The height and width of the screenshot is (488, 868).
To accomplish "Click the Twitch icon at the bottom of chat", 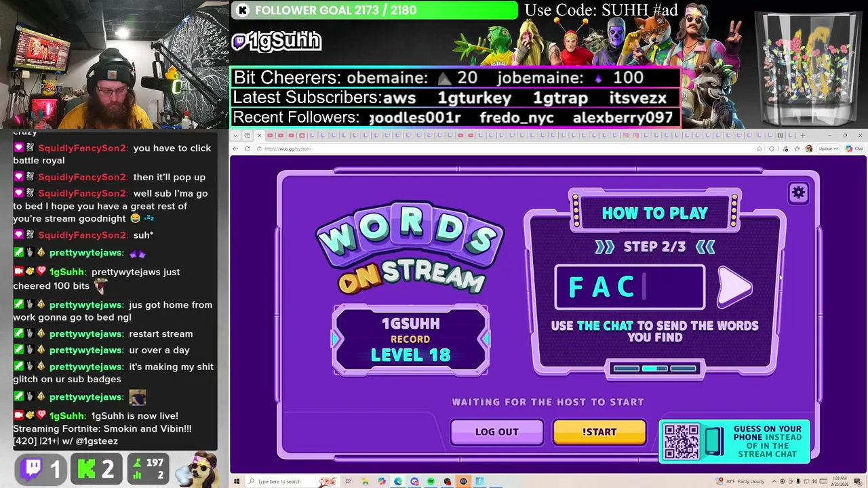I will click(32, 468).
